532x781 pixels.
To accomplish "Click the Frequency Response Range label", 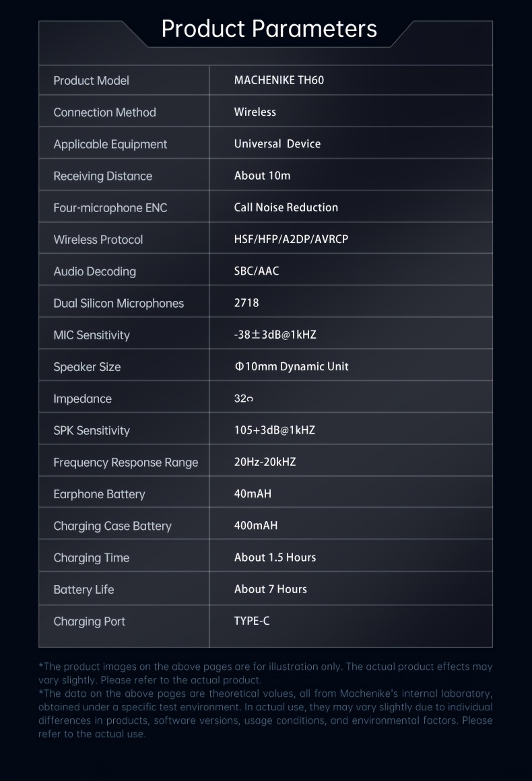I will (125, 463).
